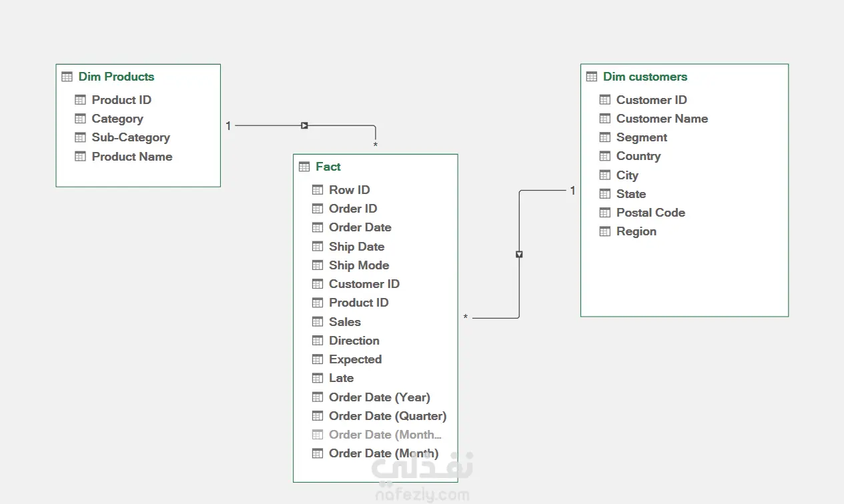Click the Dim customers table header icon
Image resolution: width=844 pixels, height=504 pixels.
[592, 77]
